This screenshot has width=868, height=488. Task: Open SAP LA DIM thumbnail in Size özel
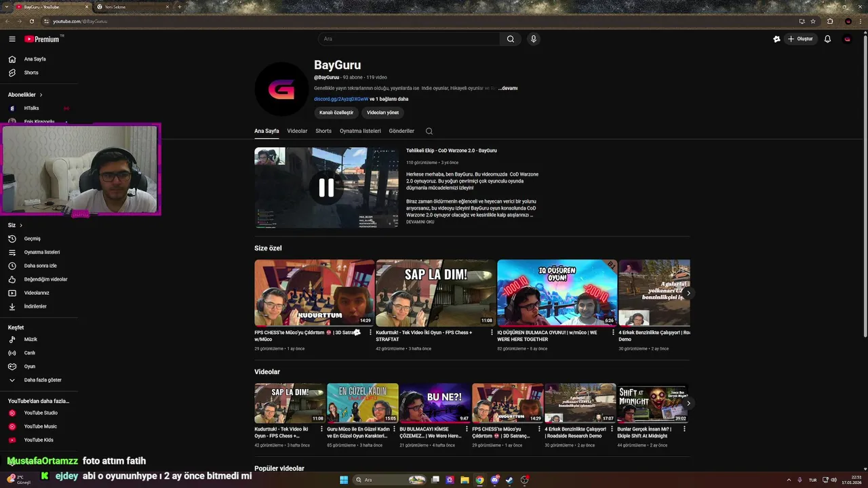point(435,293)
